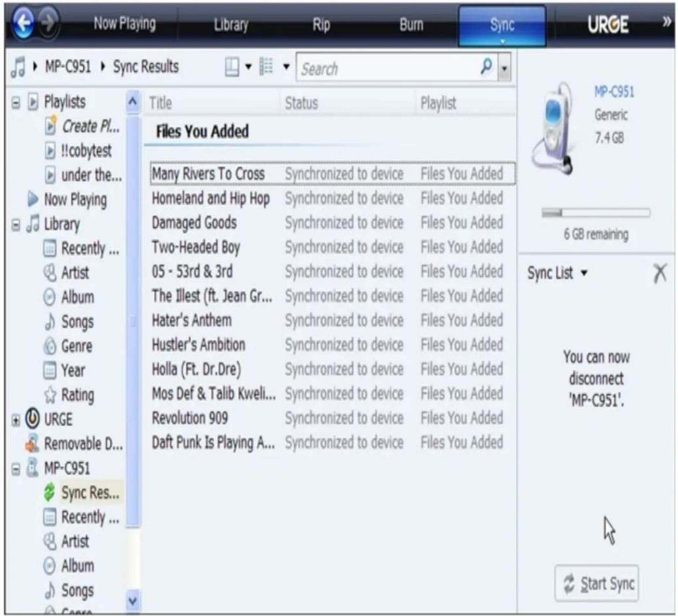Select the 'Hustler's Ambition' track
The height and width of the screenshot is (616, 678).
[x=199, y=345]
